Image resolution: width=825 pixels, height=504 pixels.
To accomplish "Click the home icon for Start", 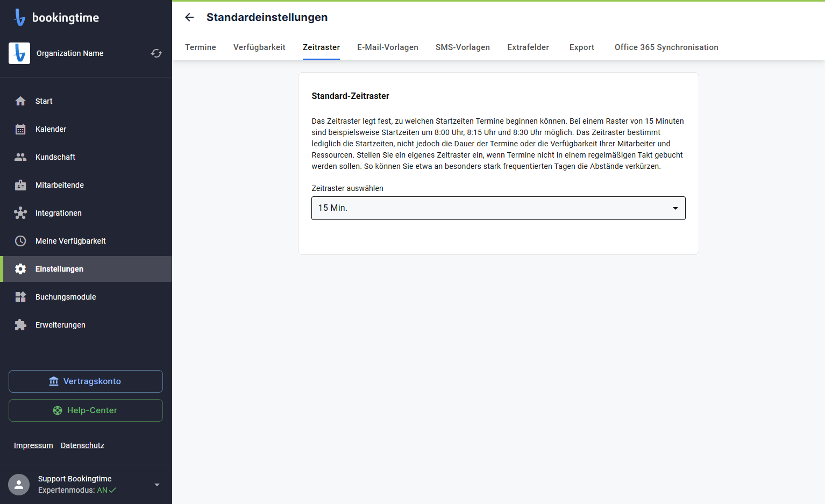I will [x=20, y=101].
